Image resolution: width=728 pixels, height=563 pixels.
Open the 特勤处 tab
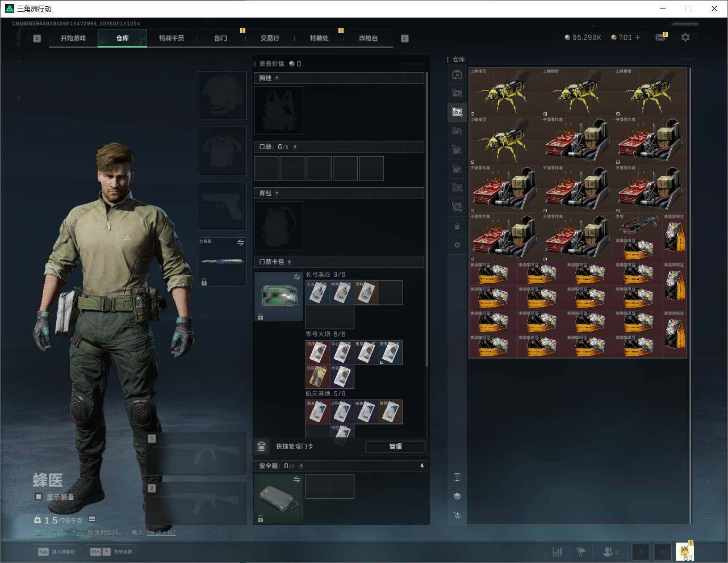point(319,38)
